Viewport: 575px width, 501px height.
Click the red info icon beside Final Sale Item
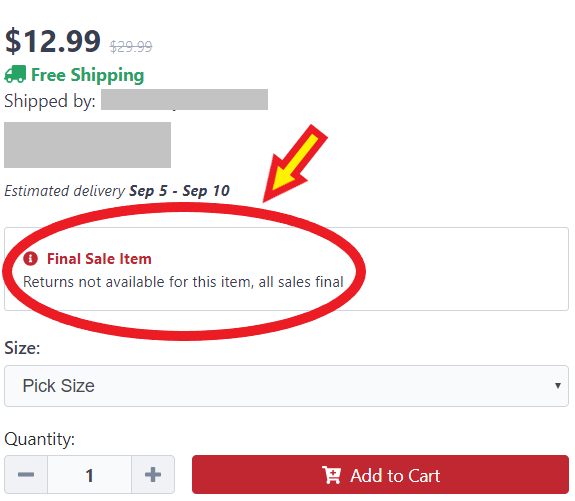pos(30,259)
